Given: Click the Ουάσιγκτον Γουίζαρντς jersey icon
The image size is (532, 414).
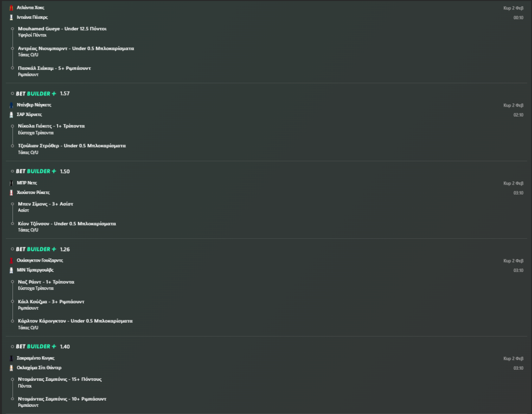Looking at the screenshot, I should tap(11, 260).
